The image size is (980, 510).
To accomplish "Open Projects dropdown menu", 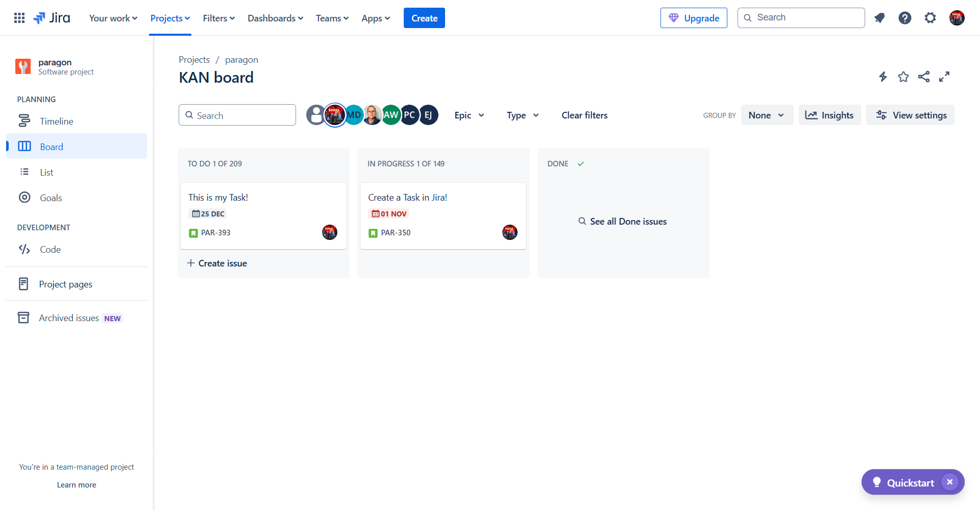I will [170, 18].
